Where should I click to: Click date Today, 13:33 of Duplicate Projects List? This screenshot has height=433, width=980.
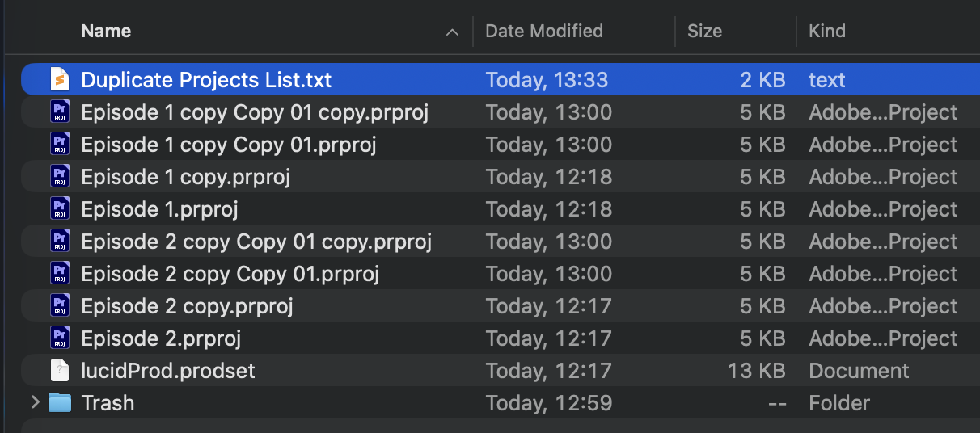pyautogui.click(x=547, y=80)
